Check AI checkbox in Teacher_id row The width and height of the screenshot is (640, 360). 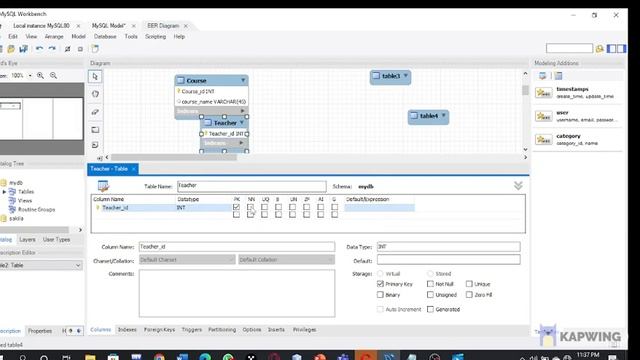point(320,207)
